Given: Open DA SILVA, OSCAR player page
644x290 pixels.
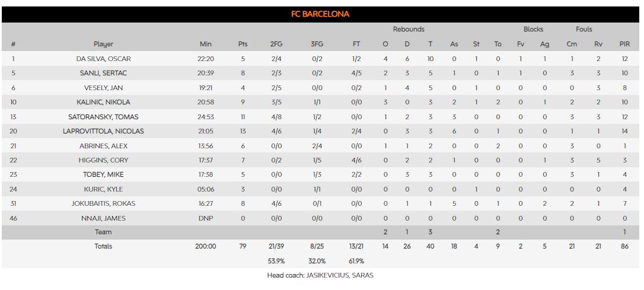Looking at the screenshot, I should coord(103,59).
